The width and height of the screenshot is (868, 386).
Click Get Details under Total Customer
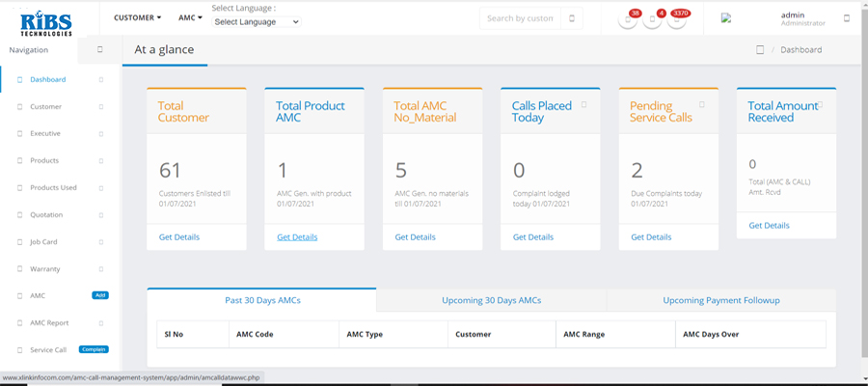178,236
